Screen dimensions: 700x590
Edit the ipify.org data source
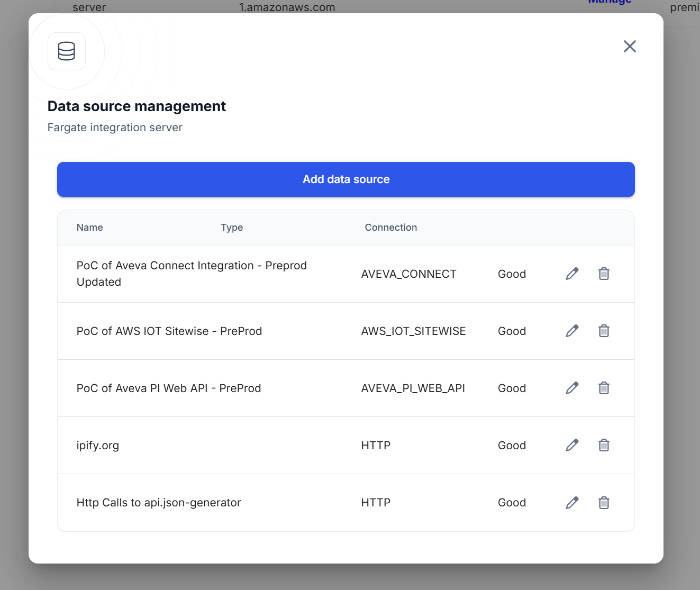point(572,445)
